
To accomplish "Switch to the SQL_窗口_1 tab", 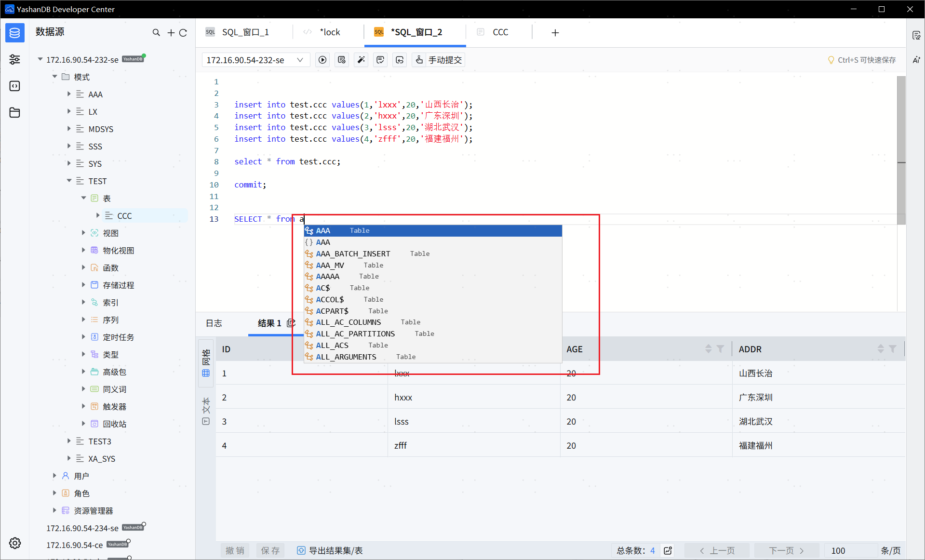I will (245, 32).
